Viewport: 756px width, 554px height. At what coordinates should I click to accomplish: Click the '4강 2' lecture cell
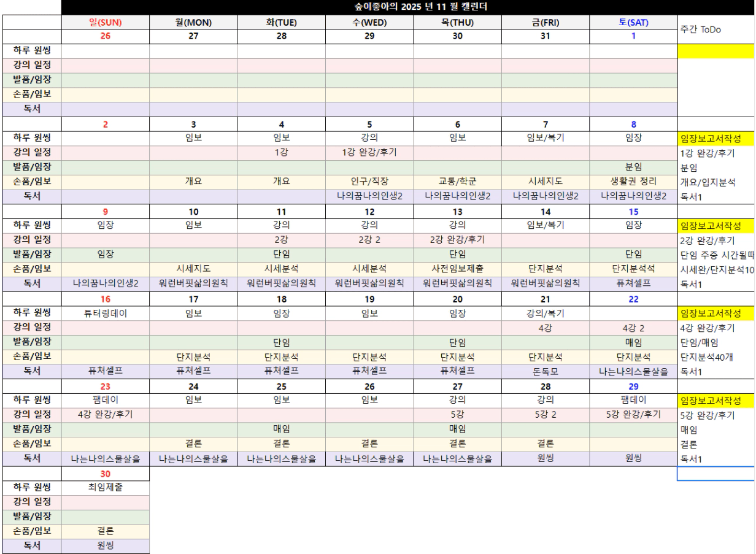tap(633, 328)
